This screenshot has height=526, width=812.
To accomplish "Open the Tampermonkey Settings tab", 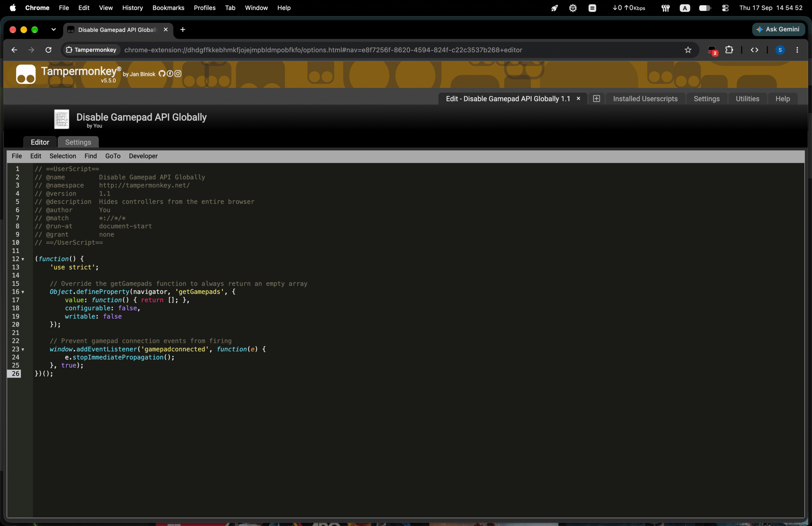I will [707, 99].
